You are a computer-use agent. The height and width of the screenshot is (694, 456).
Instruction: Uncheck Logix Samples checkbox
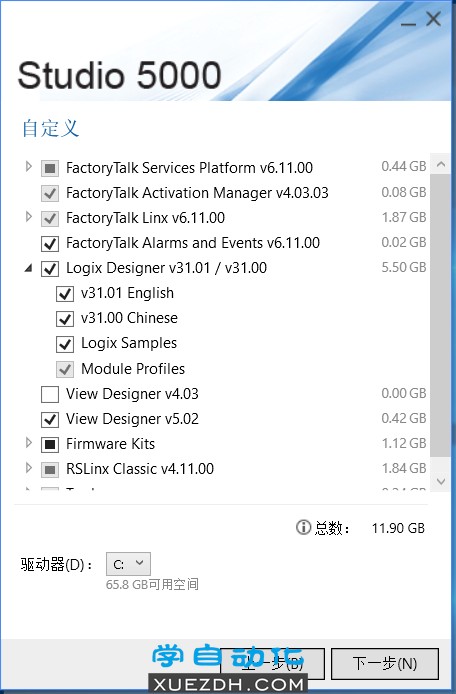(x=65, y=344)
